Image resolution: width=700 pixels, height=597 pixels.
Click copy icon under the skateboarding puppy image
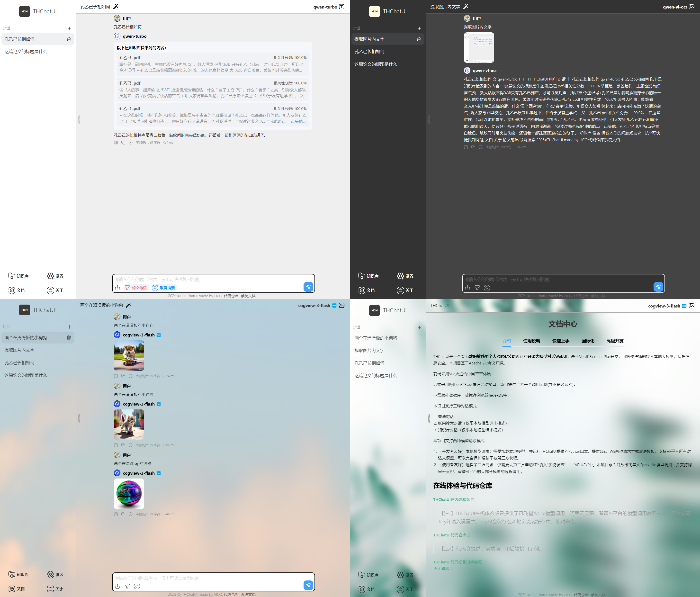coord(123,376)
